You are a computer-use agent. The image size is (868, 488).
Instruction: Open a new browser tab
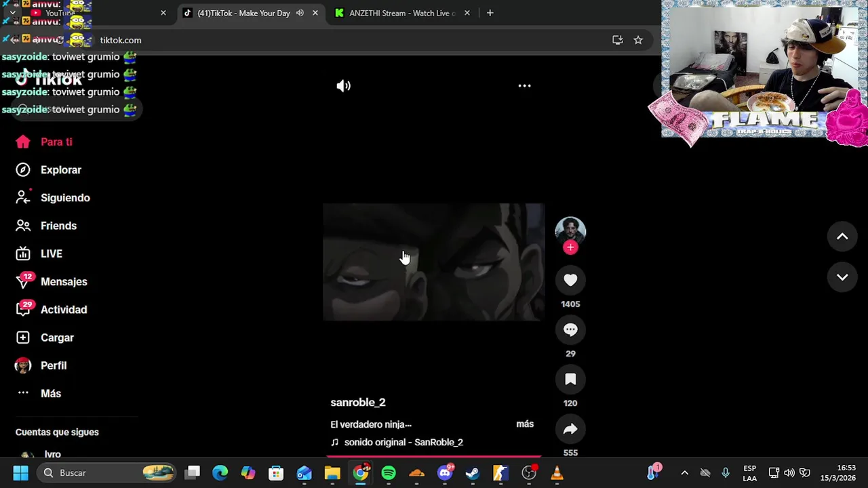click(x=490, y=13)
